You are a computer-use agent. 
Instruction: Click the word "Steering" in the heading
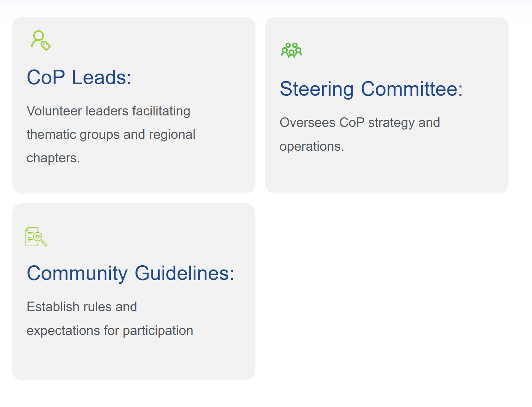tap(317, 89)
